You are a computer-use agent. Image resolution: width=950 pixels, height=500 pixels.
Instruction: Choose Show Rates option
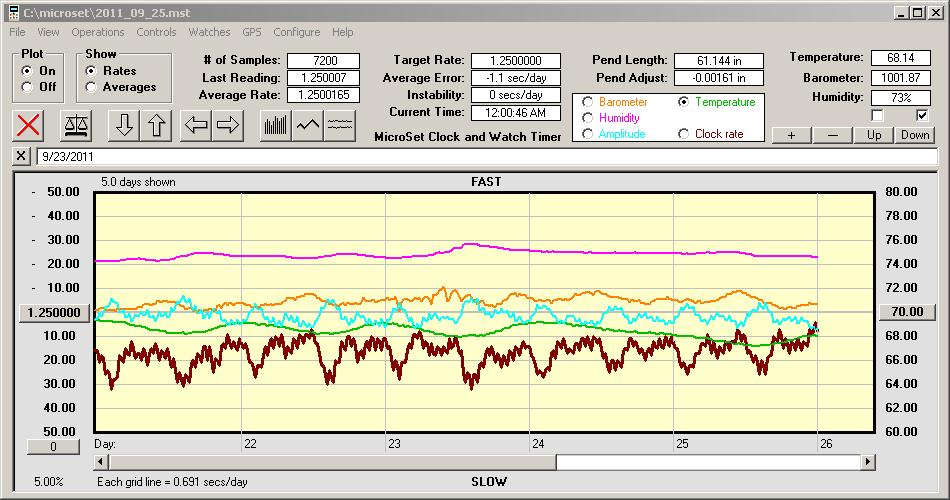click(x=91, y=71)
